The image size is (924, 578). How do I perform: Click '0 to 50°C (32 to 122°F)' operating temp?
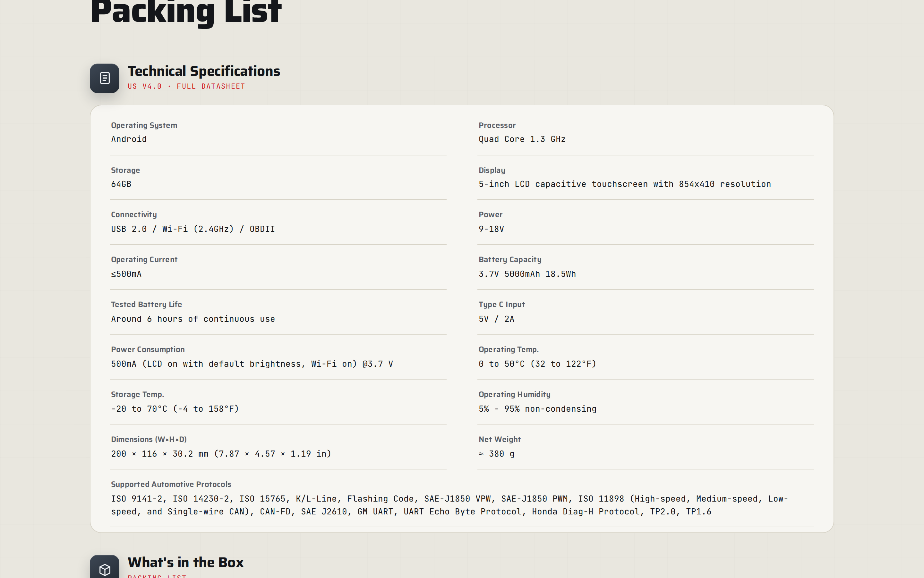pyautogui.click(x=537, y=364)
